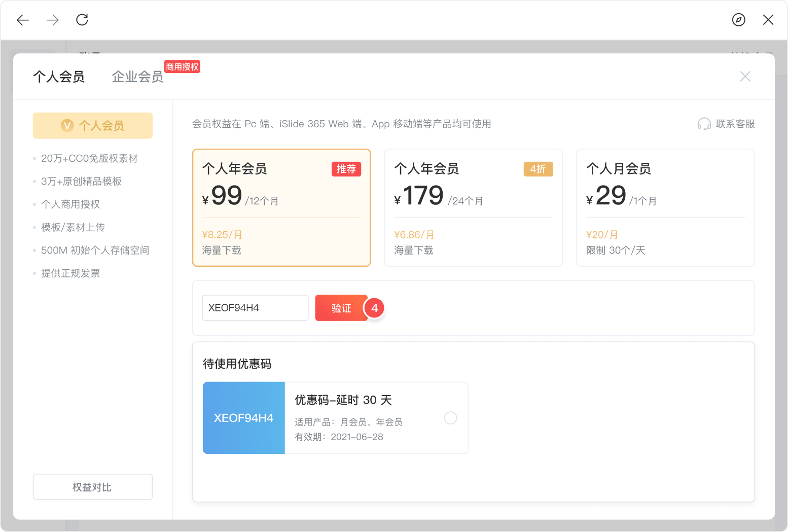Click the 商用授权 red badge
This screenshot has width=788, height=532.
[183, 67]
